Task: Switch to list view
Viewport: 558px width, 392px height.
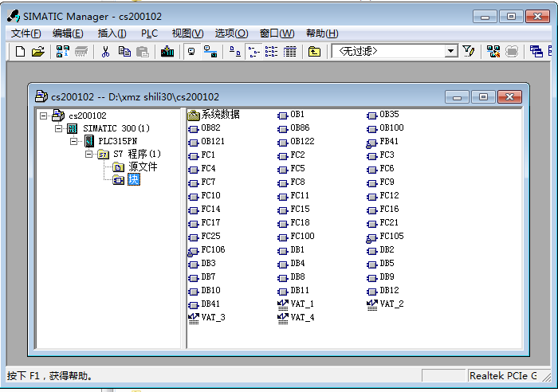Action: (271, 52)
